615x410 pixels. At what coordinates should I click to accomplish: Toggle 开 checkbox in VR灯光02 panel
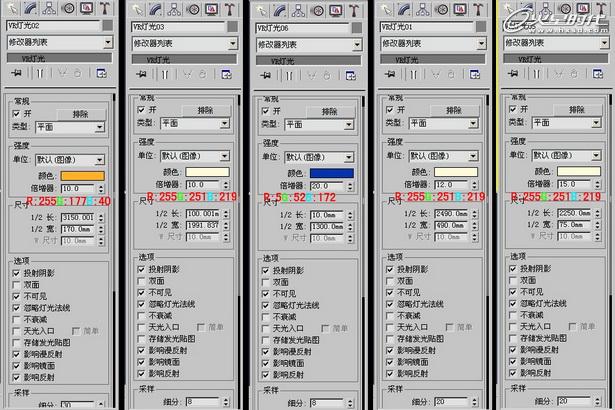[16, 114]
